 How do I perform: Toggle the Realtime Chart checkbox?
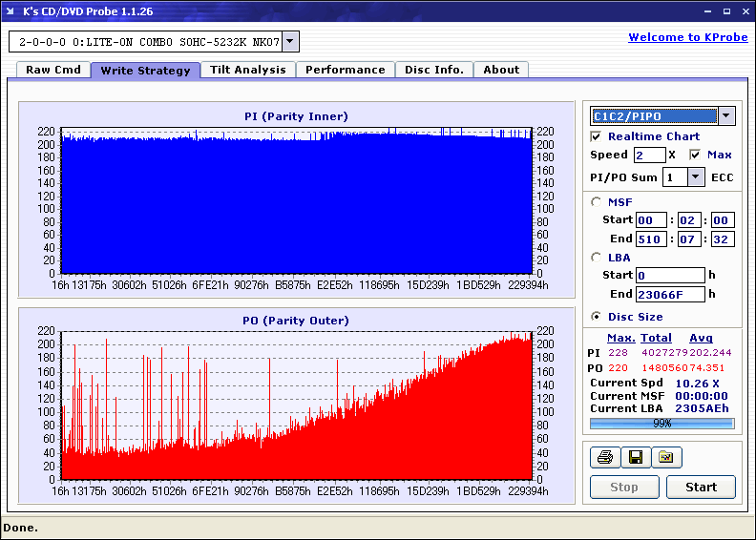tap(597, 137)
